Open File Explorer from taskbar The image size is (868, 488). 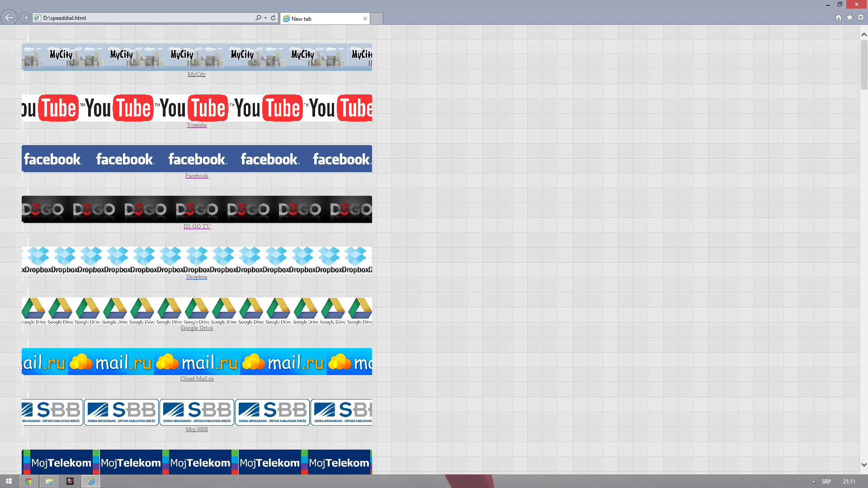pos(49,481)
